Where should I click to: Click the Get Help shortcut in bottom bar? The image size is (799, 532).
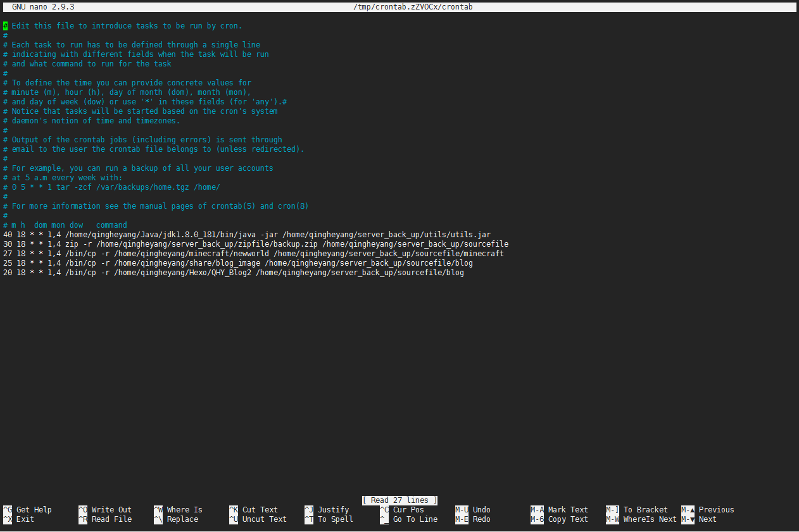point(34,510)
